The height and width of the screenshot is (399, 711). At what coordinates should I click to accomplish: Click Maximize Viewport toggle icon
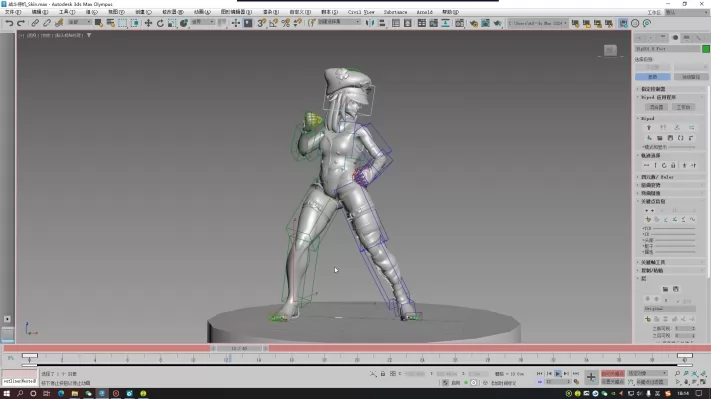coord(703,382)
